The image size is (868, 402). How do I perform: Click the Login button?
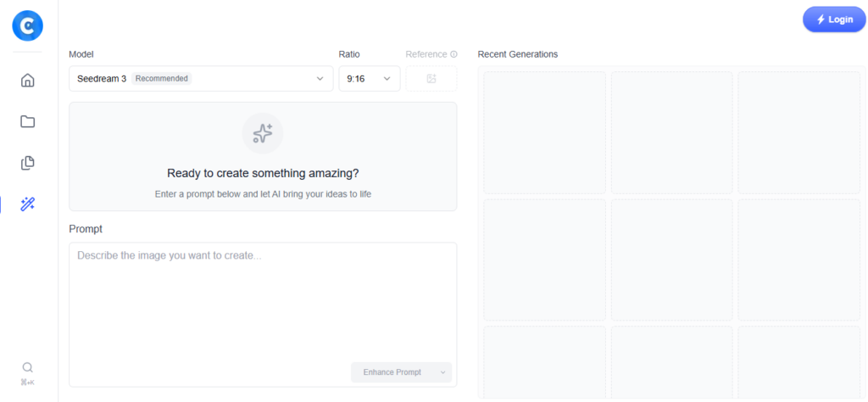(834, 20)
